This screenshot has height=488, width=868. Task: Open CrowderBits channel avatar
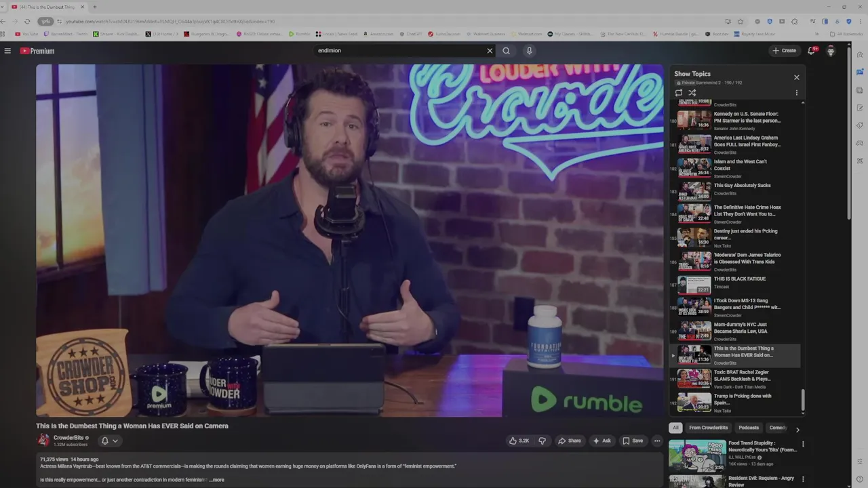pyautogui.click(x=43, y=441)
